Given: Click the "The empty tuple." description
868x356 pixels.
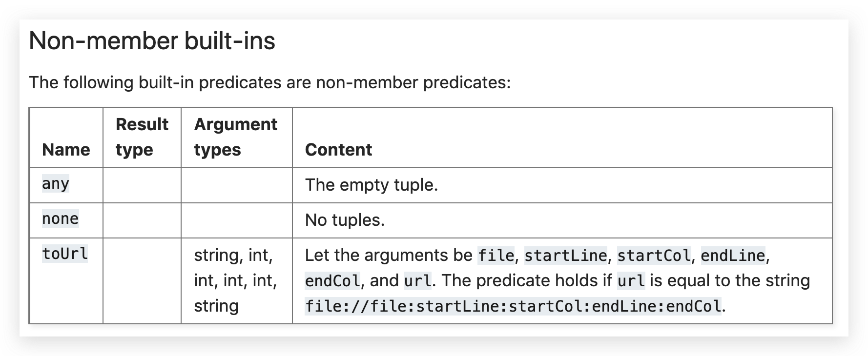Looking at the screenshot, I should (371, 185).
